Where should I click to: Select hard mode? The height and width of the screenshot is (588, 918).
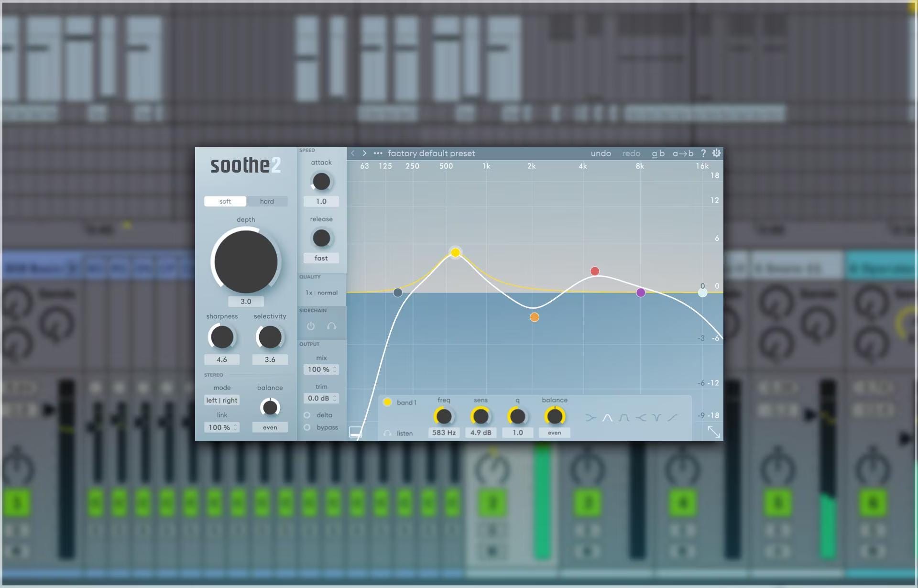[267, 201]
